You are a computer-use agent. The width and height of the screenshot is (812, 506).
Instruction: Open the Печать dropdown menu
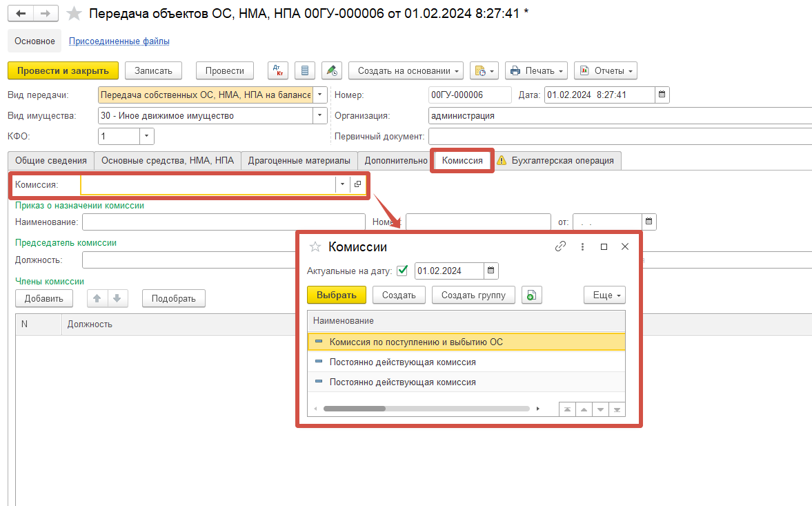coord(537,70)
